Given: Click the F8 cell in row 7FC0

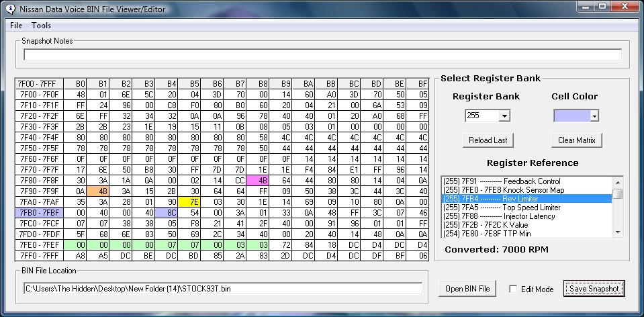Looking at the screenshot, I should point(189,224).
